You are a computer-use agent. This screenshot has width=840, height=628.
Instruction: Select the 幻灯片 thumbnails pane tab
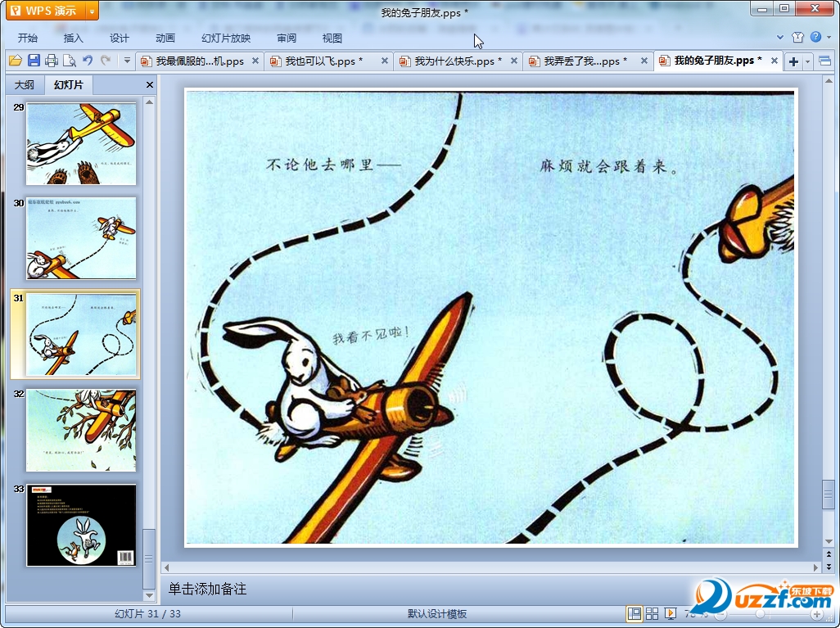click(x=69, y=84)
